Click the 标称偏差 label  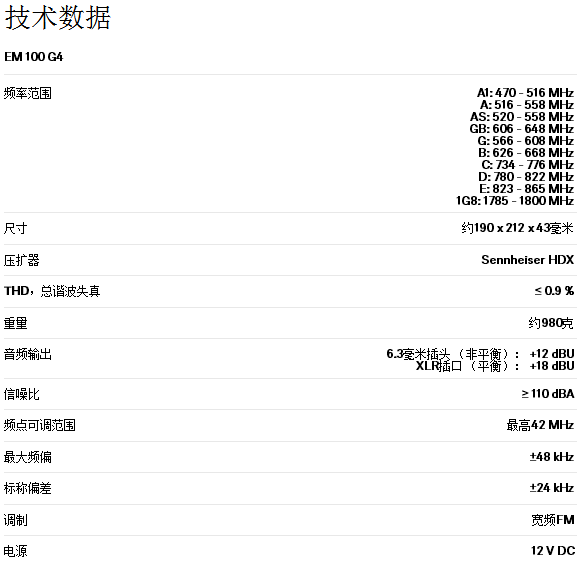pos(28,488)
